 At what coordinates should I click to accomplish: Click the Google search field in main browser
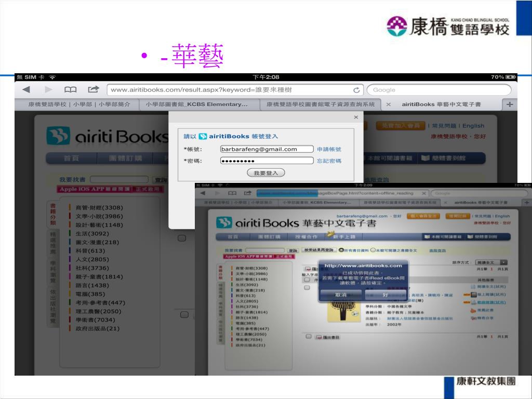point(438,90)
